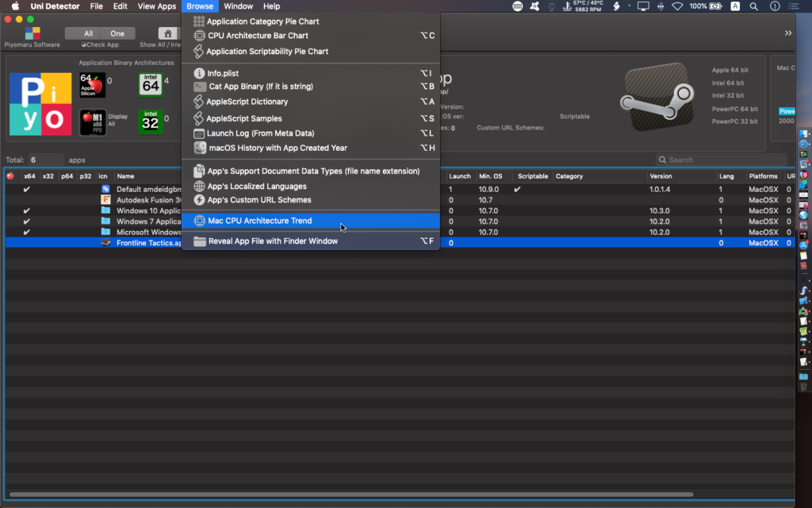Click the Search field above the table
The width and height of the screenshot is (812, 508).
(722, 160)
